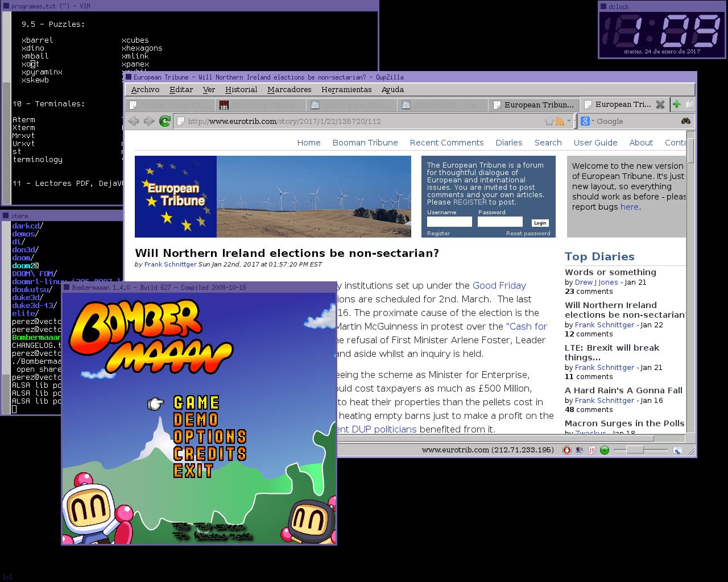Screen dimensions: 728x582
Task: Toggle image loading icon in status bar
Action: coord(580,450)
